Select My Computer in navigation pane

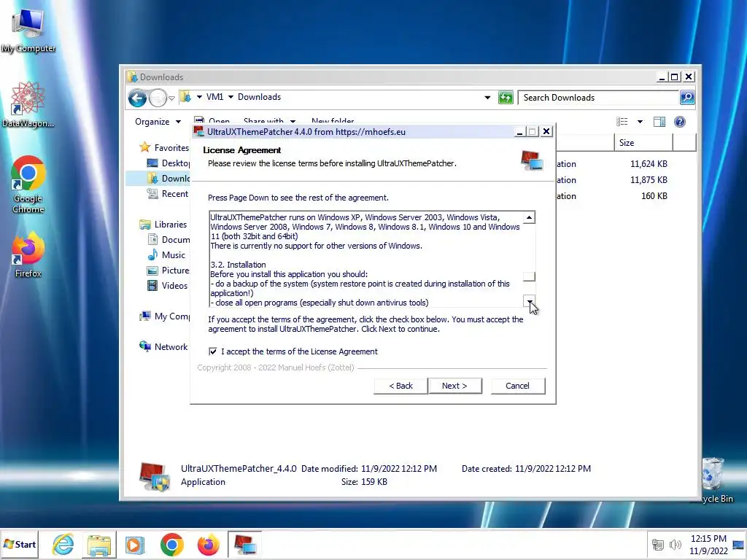[x=165, y=316]
